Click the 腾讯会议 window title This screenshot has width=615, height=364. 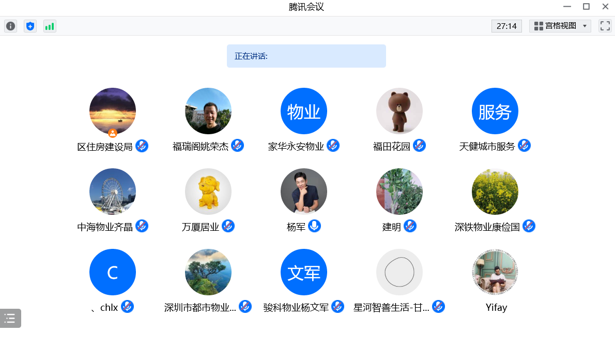306,7
